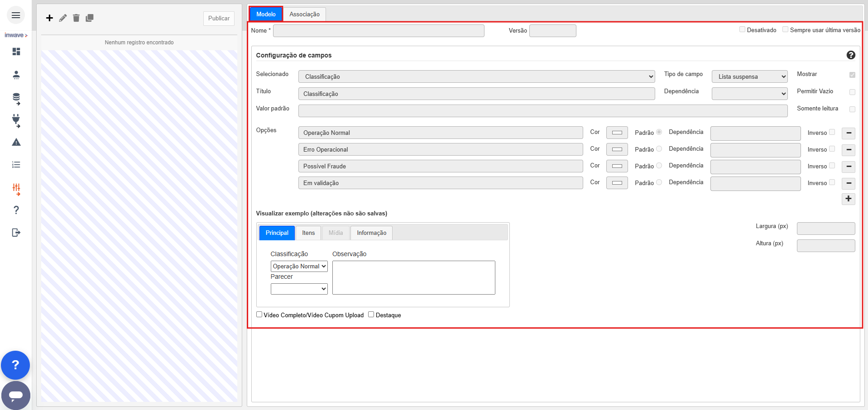Viewport: 868px width, 410px height.
Task: Open the orange sliders settings icon
Action: [16, 189]
